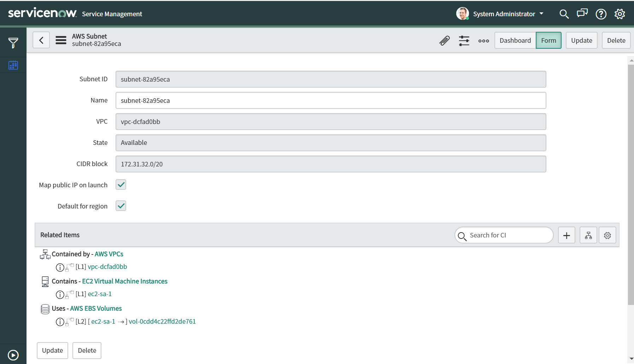
Task: Open the vol-0cdd4c22ffd2de761 link
Action: click(x=162, y=322)
